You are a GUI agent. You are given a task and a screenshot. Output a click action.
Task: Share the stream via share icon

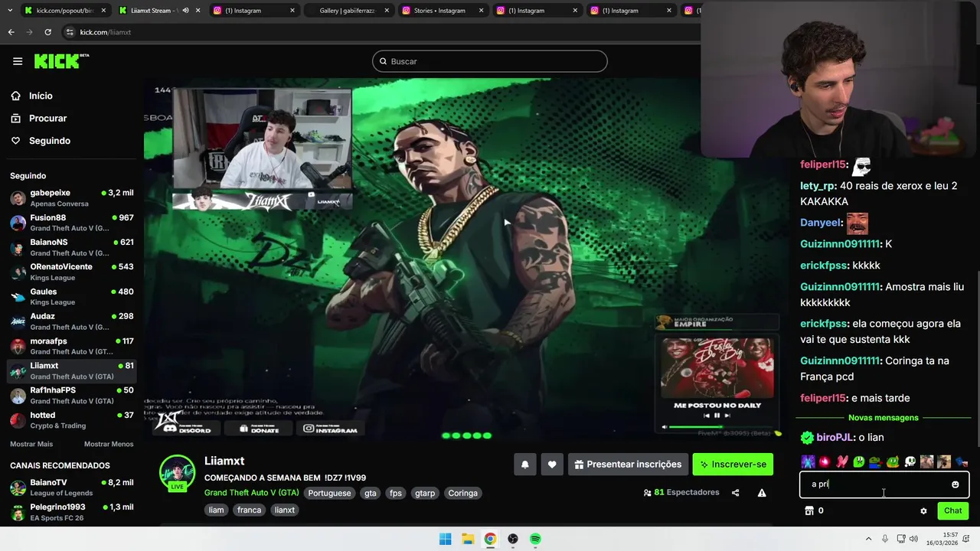[735, 493]
